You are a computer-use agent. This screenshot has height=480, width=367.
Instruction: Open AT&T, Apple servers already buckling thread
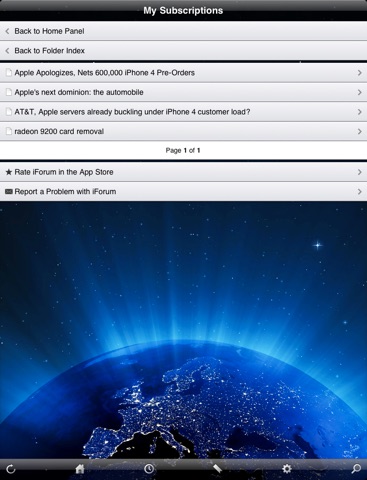pyautogui.click(x=183, y=112)
